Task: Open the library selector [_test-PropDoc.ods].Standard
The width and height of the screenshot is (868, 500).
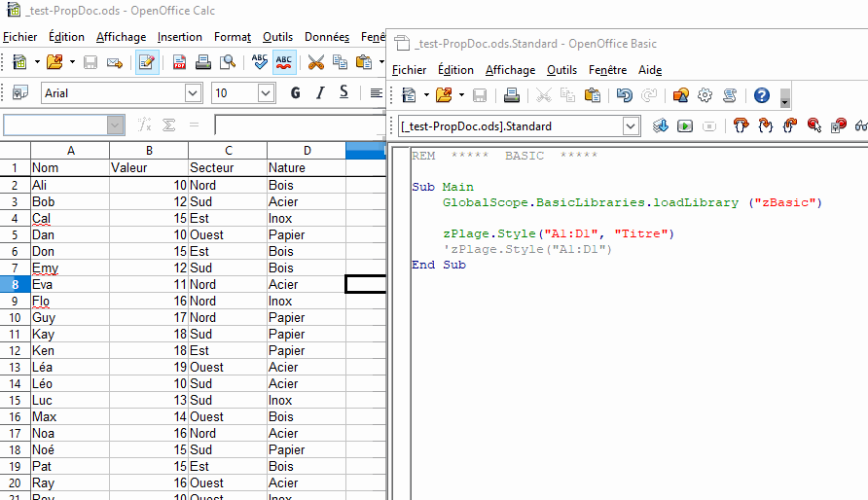Action: click(x=520, y=126)
